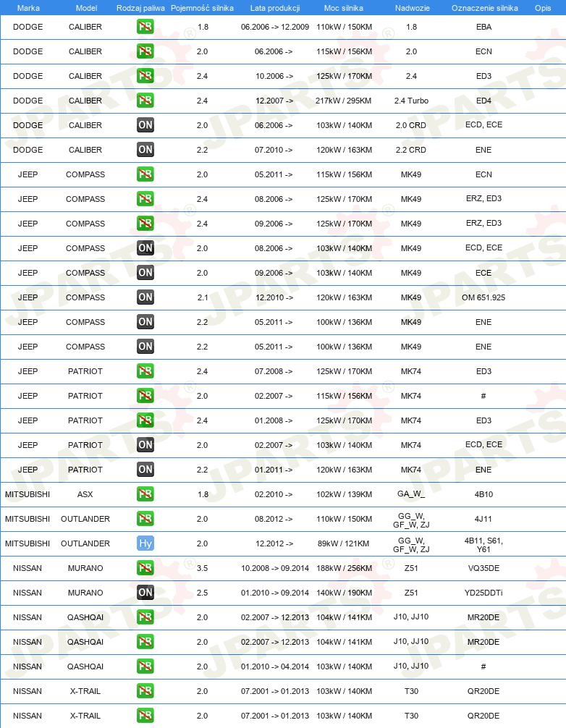Click the Nadwozie column header
This screenshot has height=728, width=566.
coord(413,8)
